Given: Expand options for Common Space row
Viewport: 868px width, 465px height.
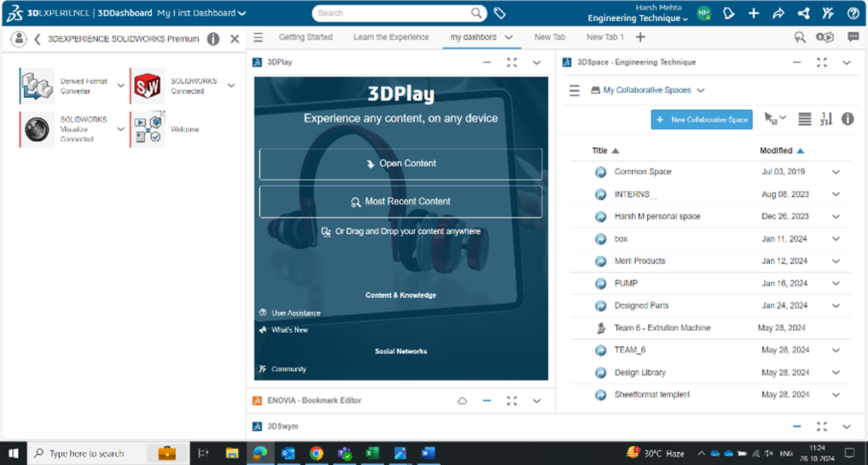Looking at the screenshot, I should pos(835,172).
